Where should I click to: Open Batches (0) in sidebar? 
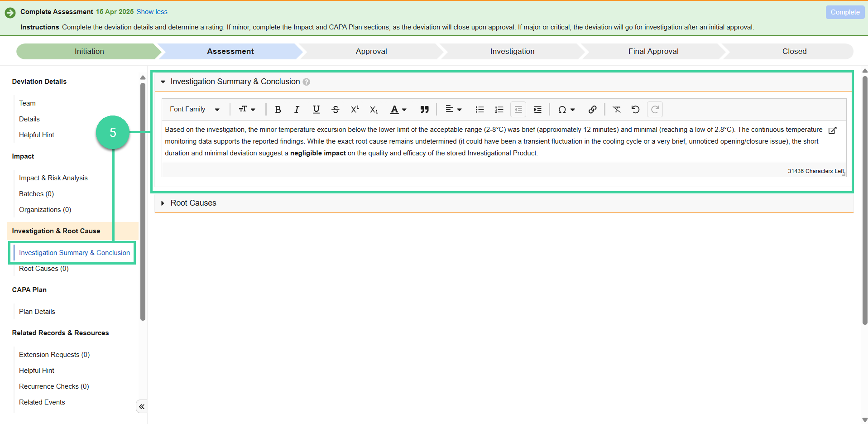point(37,194)
